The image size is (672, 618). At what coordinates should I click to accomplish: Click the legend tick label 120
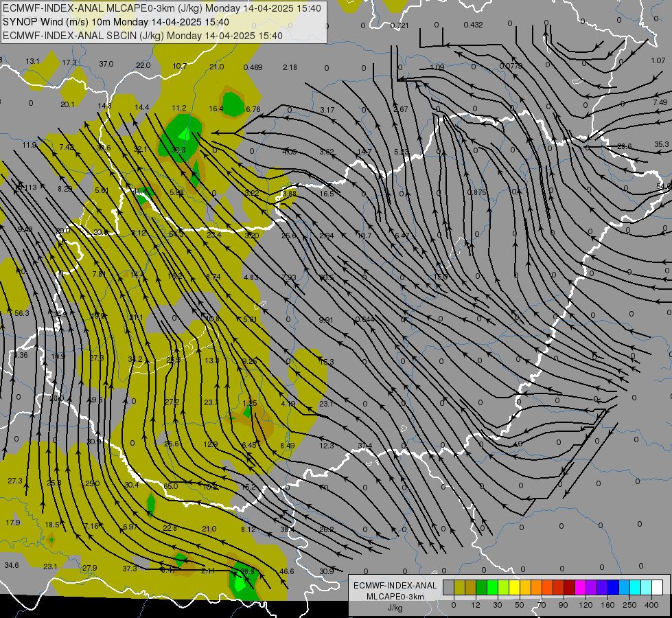pyautogui.click(x=586, y=605)
